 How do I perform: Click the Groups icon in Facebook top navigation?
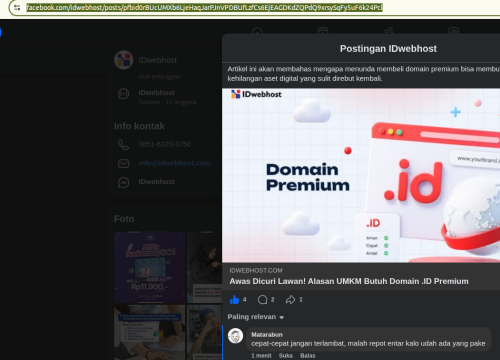[389, 31]
